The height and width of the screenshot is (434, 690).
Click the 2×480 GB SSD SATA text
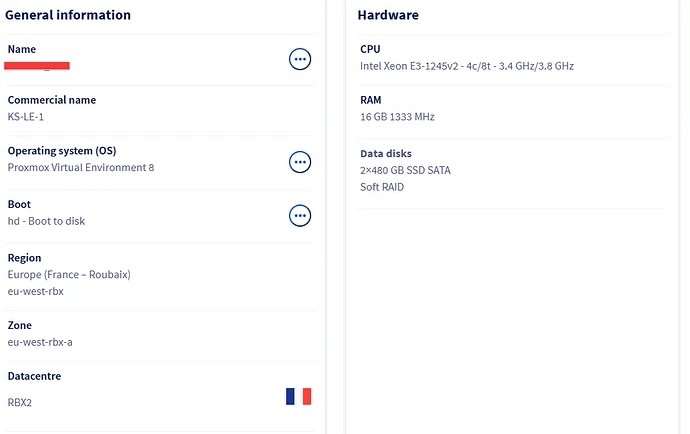[405, 170]
